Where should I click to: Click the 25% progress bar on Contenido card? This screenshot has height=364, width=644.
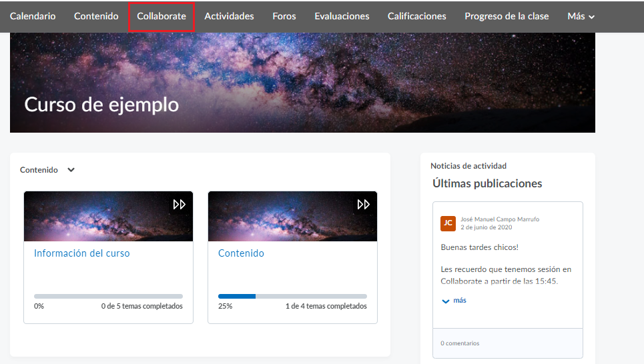coord(292,296)
